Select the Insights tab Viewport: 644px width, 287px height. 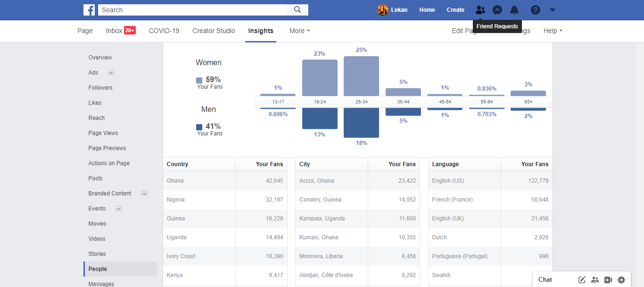pos(261,31)
